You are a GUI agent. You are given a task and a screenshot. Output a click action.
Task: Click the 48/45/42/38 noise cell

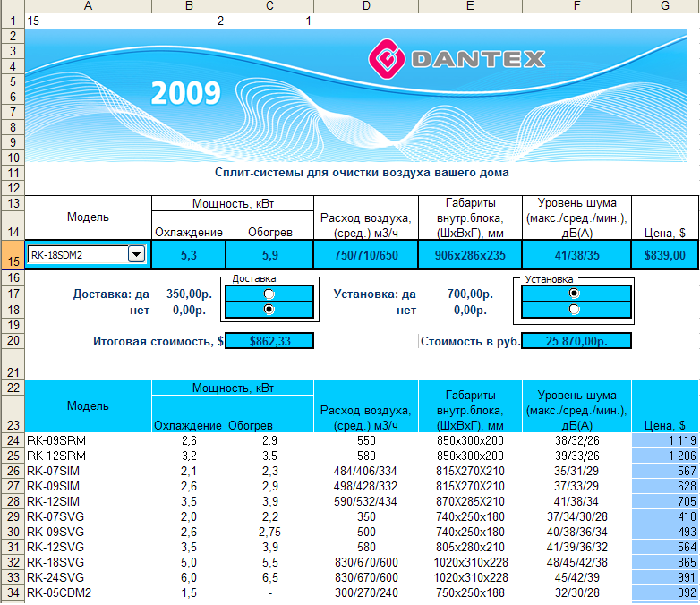coord(576,562)
